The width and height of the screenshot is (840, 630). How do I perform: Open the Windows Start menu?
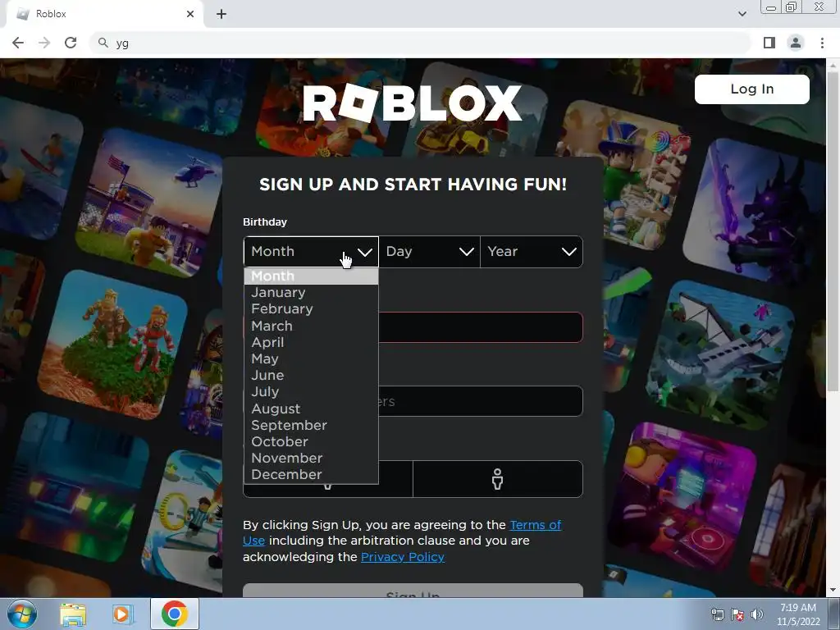pos(22,614)
